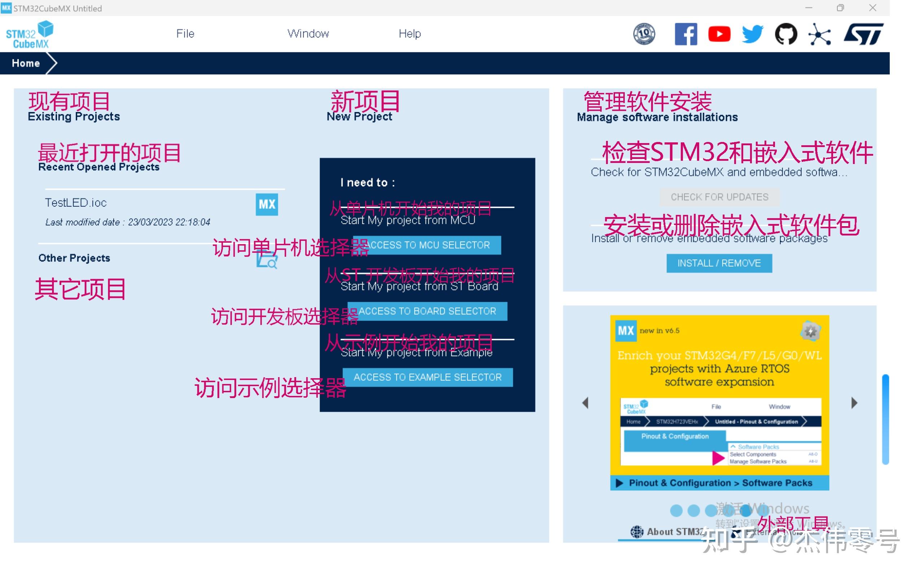Select the second carousel dot
The width and height of the screenshot is (924, 578).
click(693, 510)
